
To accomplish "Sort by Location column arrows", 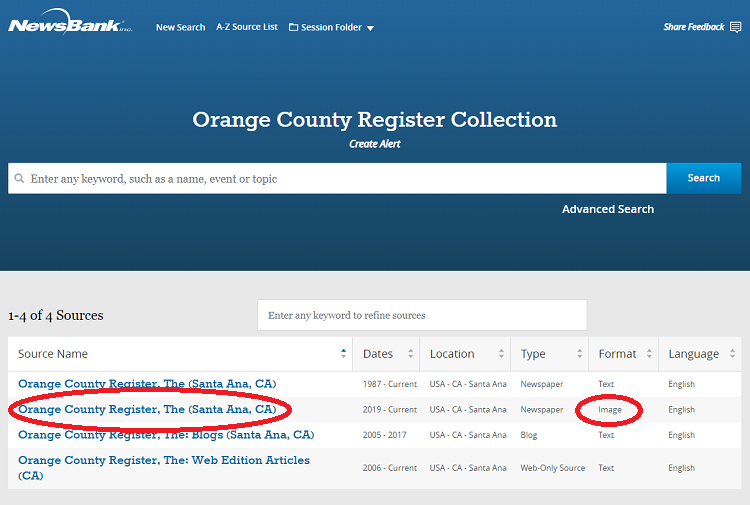I will click(x=501, y=353).
